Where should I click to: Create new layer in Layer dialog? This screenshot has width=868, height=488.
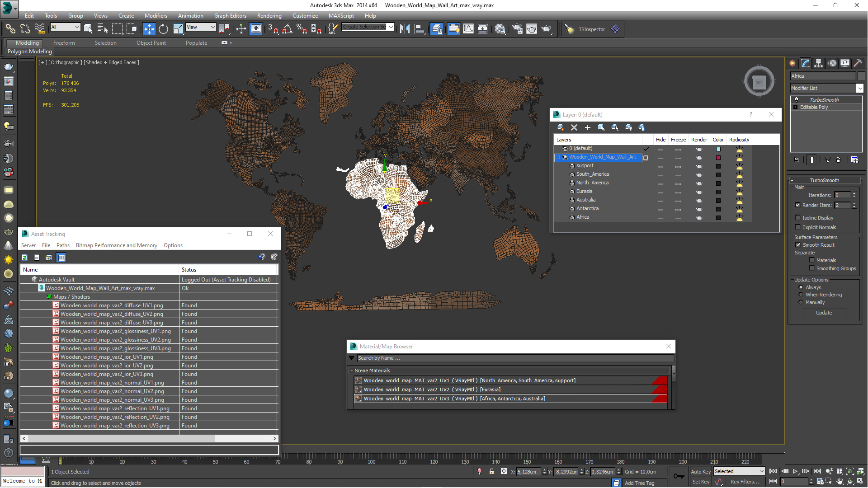click(x=561, y=127)
